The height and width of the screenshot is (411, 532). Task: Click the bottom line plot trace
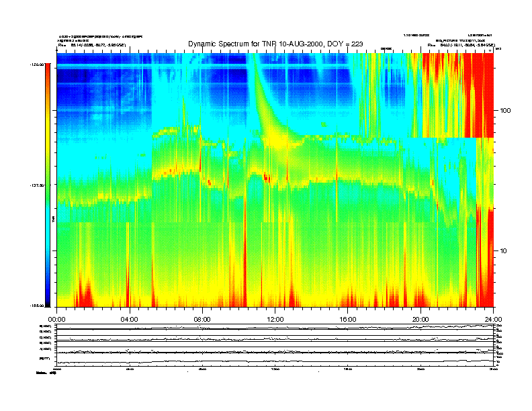pos(275,362)
